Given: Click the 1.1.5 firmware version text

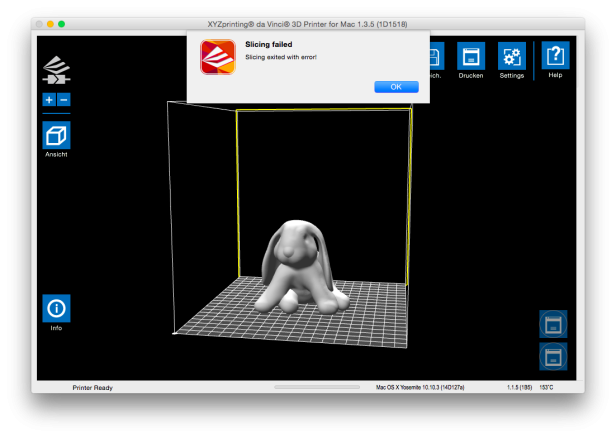Looking at the screenshot, I should 519,387.
